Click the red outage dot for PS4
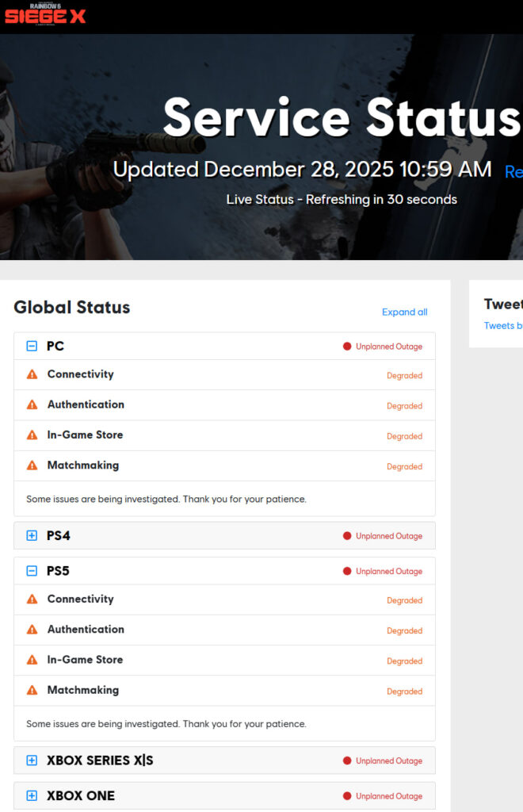 click(x=347, y=536)
